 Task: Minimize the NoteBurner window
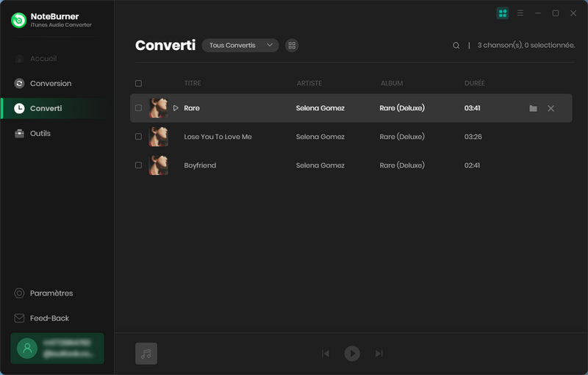click(538, 13)
